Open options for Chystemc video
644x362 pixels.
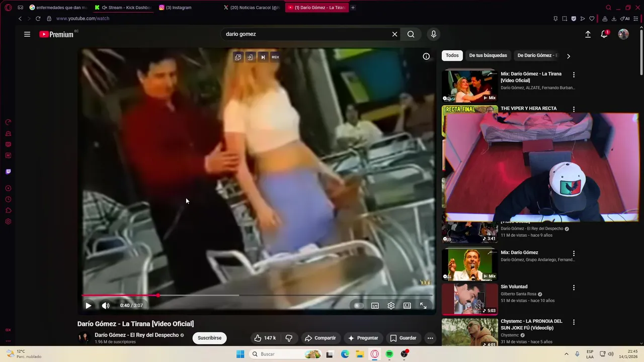point(574,322)
